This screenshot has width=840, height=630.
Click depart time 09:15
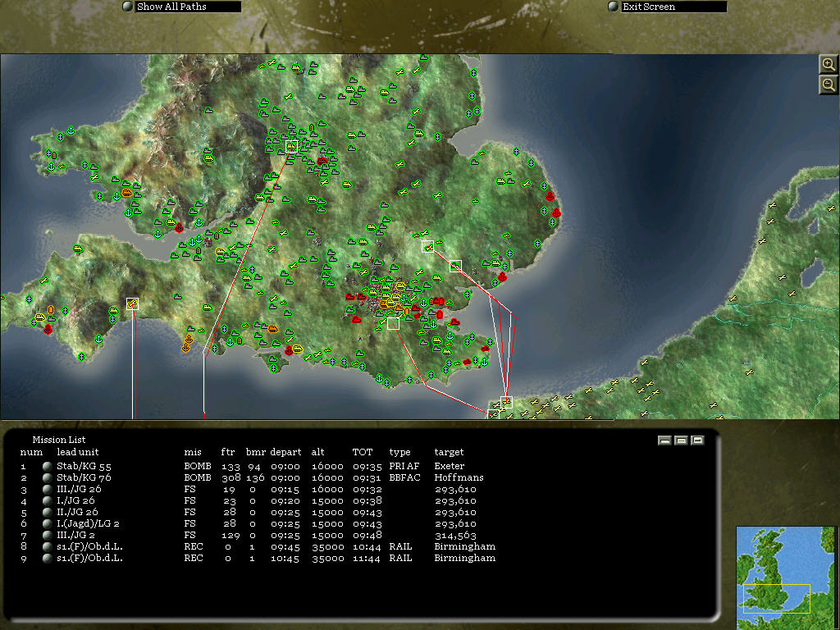(x=285, y=489)
